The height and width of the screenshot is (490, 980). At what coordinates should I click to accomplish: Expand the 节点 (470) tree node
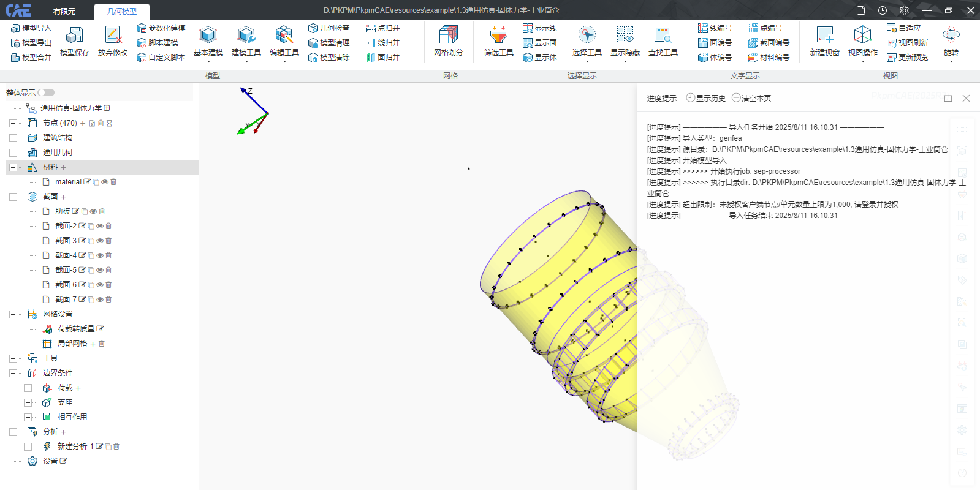pyautogui.click(x=13, y=123)
